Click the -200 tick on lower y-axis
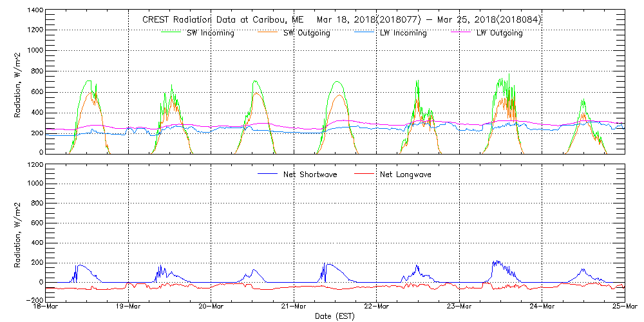644x322 pixels. pyautogui.click(x=33, y=300)
